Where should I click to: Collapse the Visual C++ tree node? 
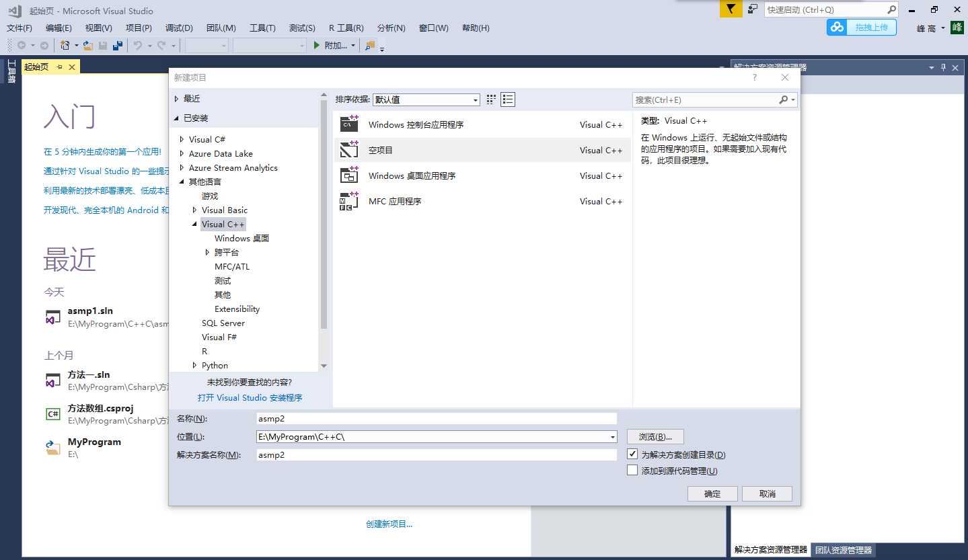[x=194, y=224]
